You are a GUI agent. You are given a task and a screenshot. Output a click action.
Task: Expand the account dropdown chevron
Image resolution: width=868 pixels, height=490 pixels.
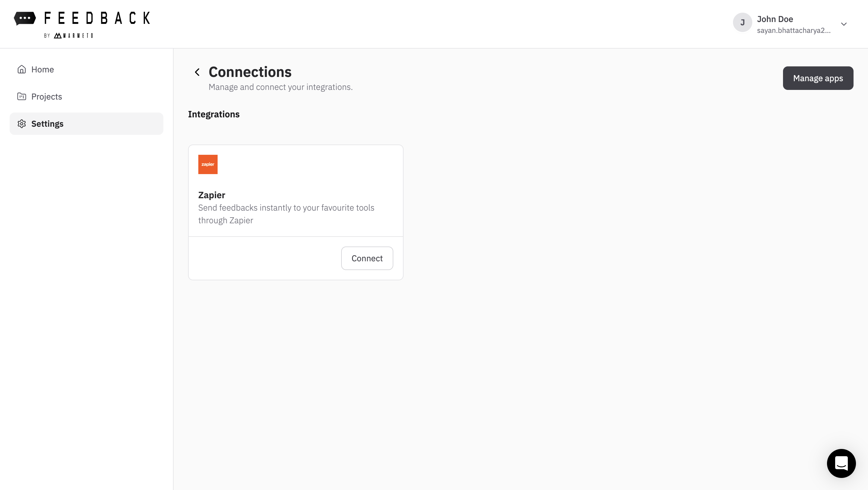click(x=844, y=24)
